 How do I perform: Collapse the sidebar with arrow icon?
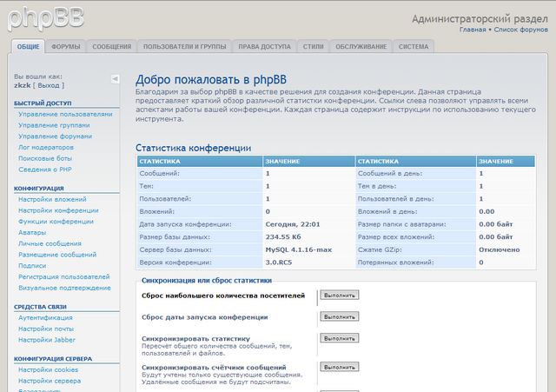pos(115,78)
